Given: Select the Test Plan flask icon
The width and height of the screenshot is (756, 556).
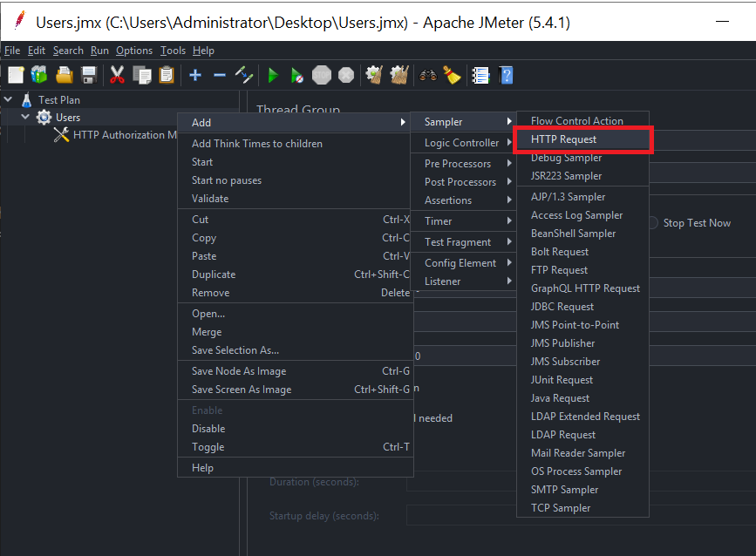Looking at the screenshot, I should [26, 99].
